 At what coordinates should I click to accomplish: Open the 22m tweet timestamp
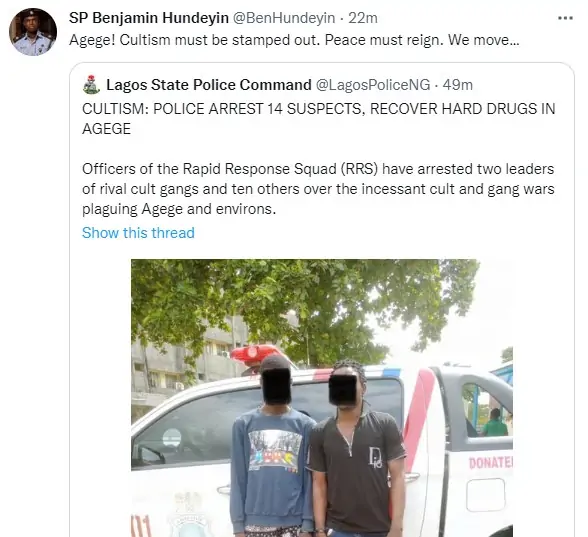click(x=363, y=18)
